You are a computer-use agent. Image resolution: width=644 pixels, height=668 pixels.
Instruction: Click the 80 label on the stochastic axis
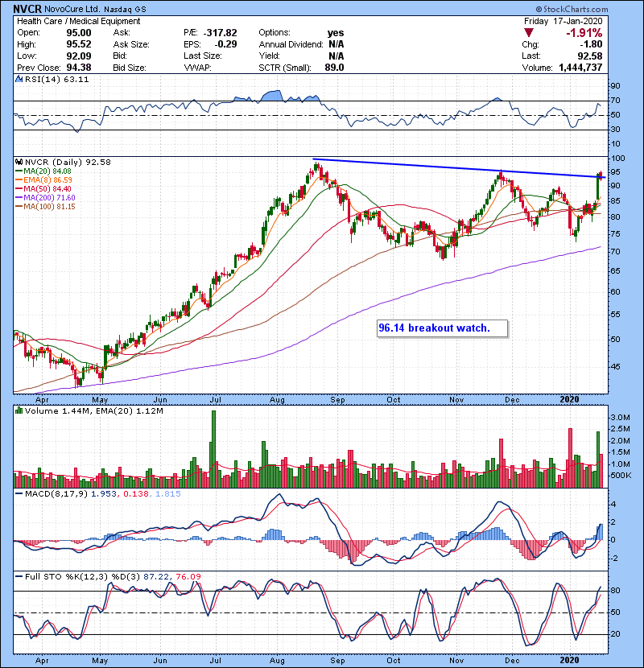point(615,591)
